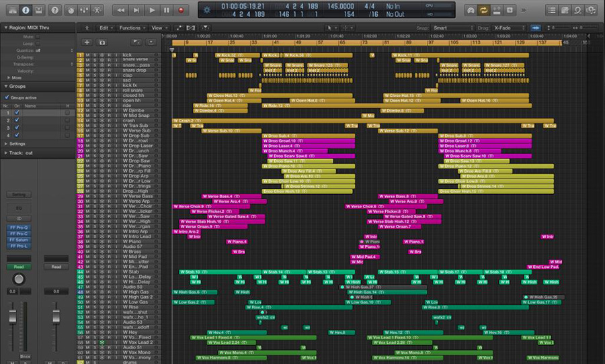This screenshot has height=364, width=605.
Task: Toggle the Inspector info button
Action: [25, 10]
